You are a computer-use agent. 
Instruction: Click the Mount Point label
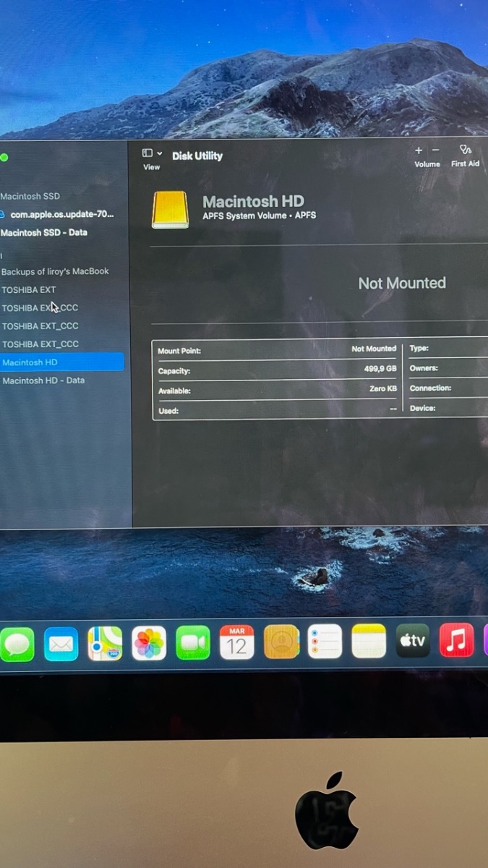point(179,351)
